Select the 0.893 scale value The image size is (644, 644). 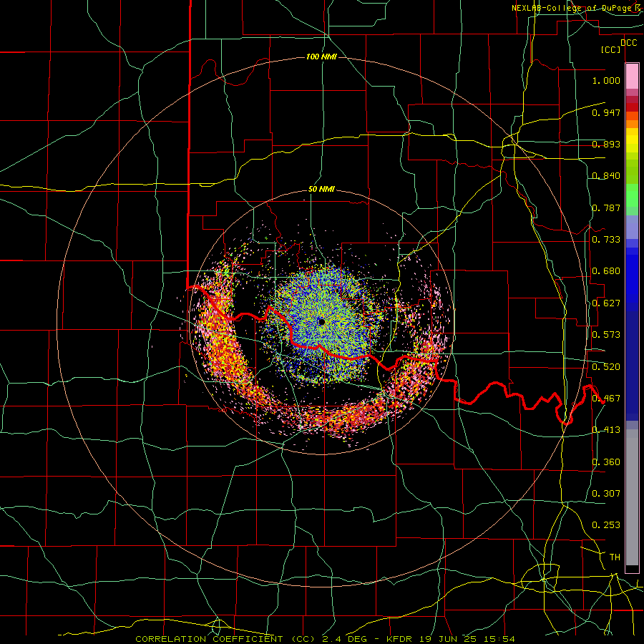click(x=606, y=144)
